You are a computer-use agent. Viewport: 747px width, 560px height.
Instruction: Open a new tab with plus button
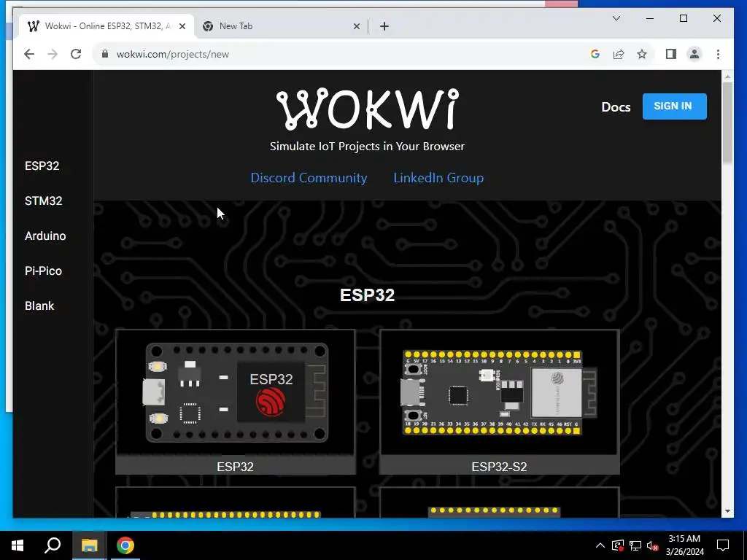pyautogui.click(x=384, y=26)
